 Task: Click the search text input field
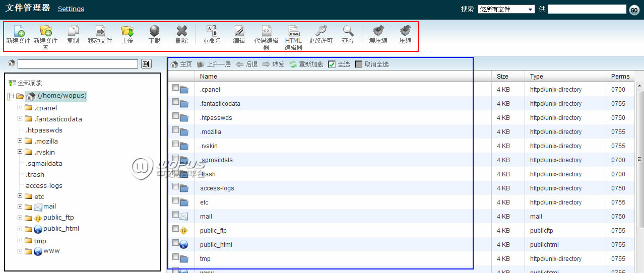click(x=587, y=9)
